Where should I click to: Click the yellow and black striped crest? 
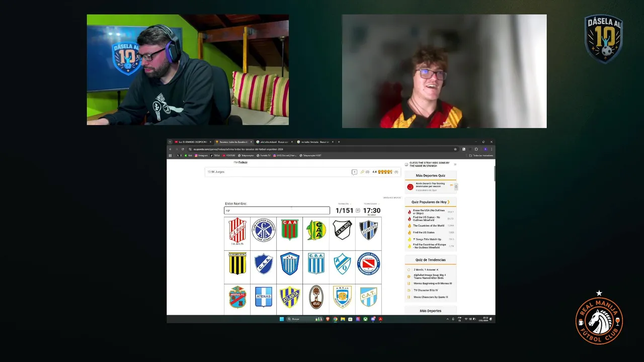(x=237, y=263)
